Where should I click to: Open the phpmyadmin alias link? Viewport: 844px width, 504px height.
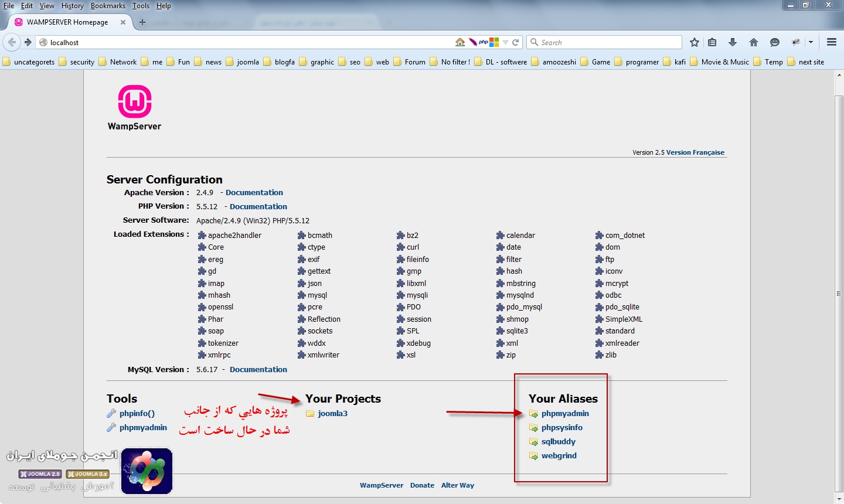point(564,414)
